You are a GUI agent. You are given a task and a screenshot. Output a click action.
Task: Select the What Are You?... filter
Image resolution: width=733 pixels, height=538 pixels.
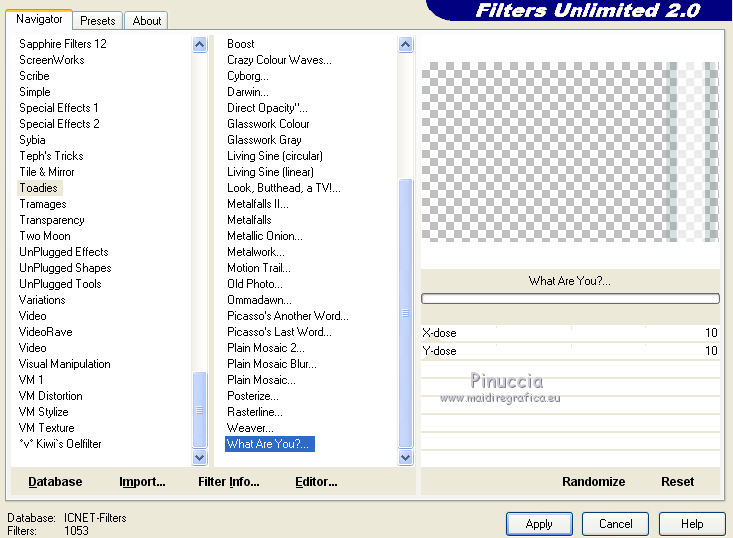pyautogui.click(x=270, y=444)
